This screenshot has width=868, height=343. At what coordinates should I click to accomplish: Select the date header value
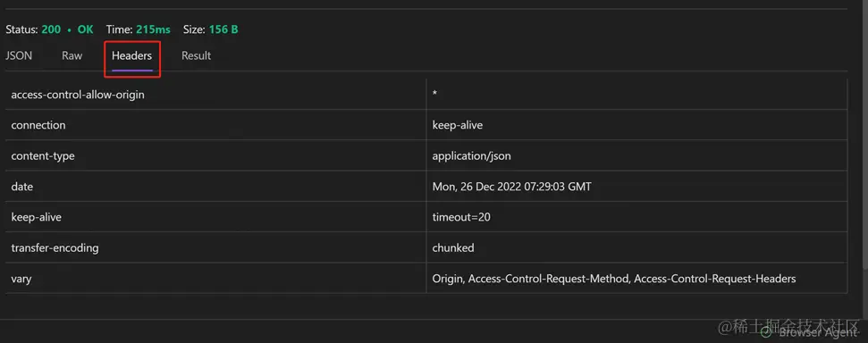coord(511,187)
